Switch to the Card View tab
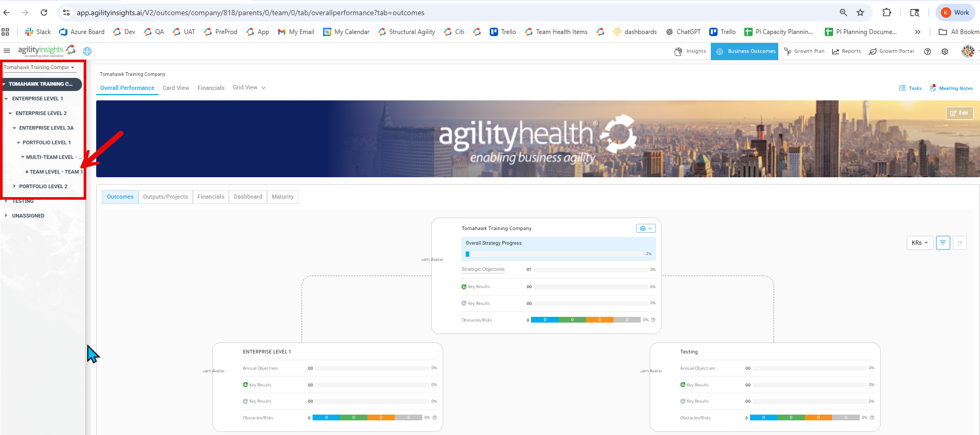980x435 pixels. [x=176, y=88]
